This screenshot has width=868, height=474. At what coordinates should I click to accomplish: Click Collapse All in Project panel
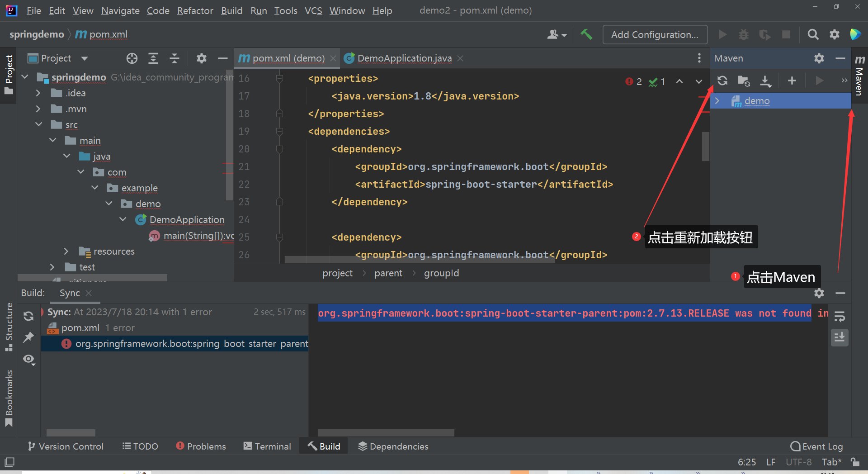[175, 58]
